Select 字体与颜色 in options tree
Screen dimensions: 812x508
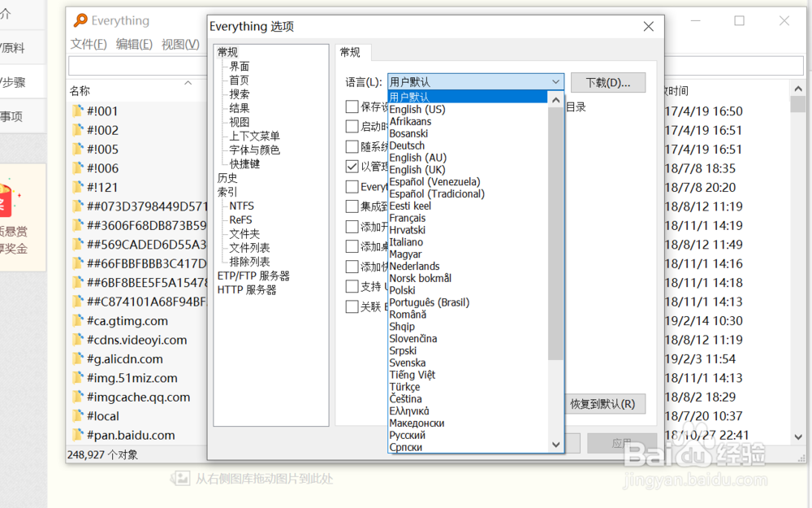pyautogui.click(x=254, y=150)
